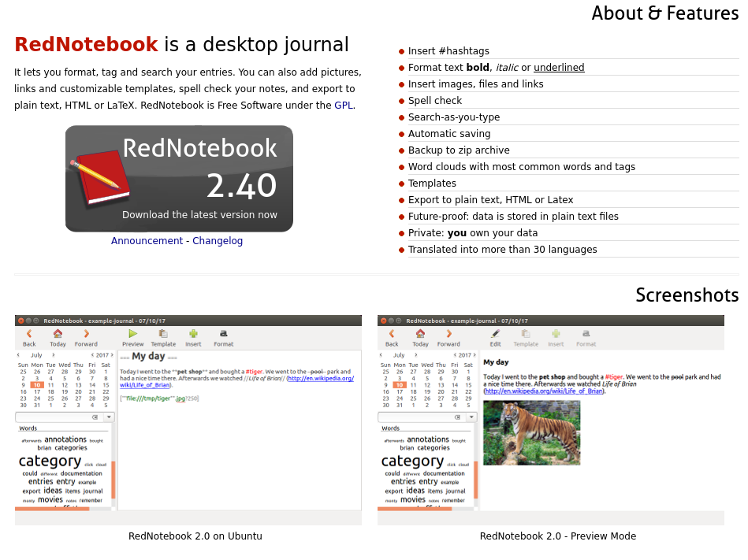This screenshot has width=748, height=560.
Task: Click Forward arrow in the Ubuntu screenshot
Action: pos(87,334)
